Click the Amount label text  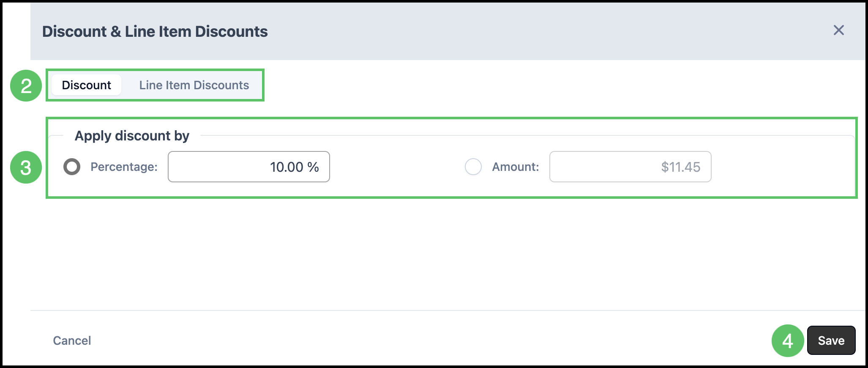[x=516, y=167]
